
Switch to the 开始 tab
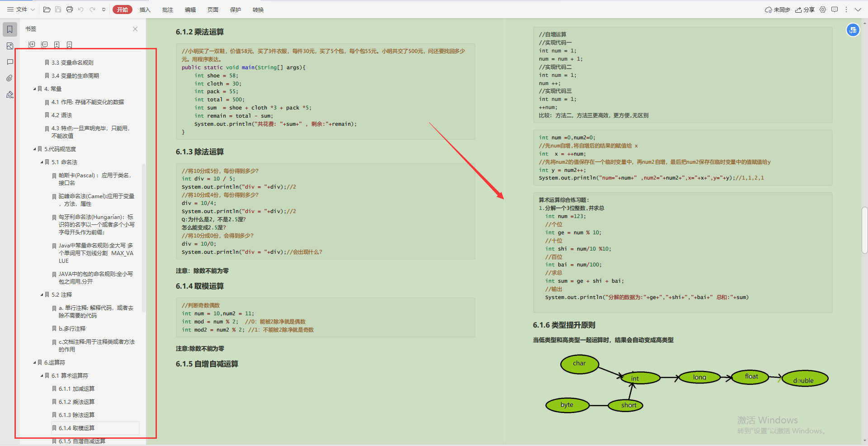tap(122, 9)
